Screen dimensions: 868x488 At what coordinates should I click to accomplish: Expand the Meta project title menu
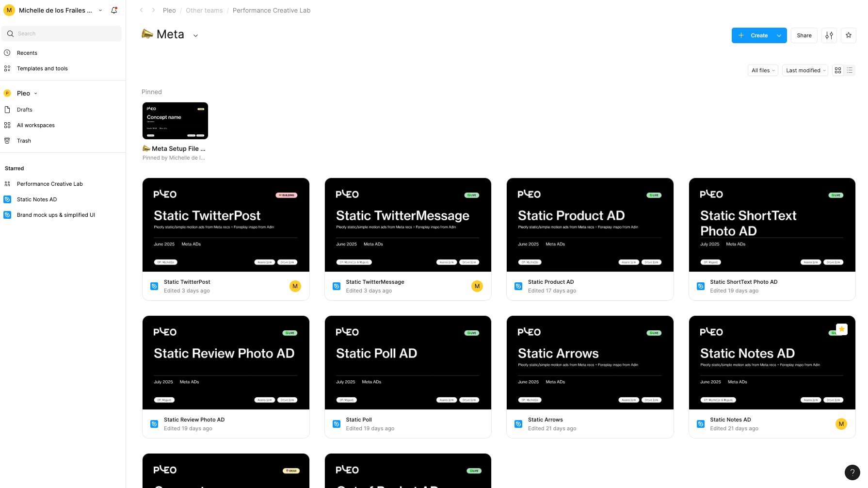(x=195, y=35)
